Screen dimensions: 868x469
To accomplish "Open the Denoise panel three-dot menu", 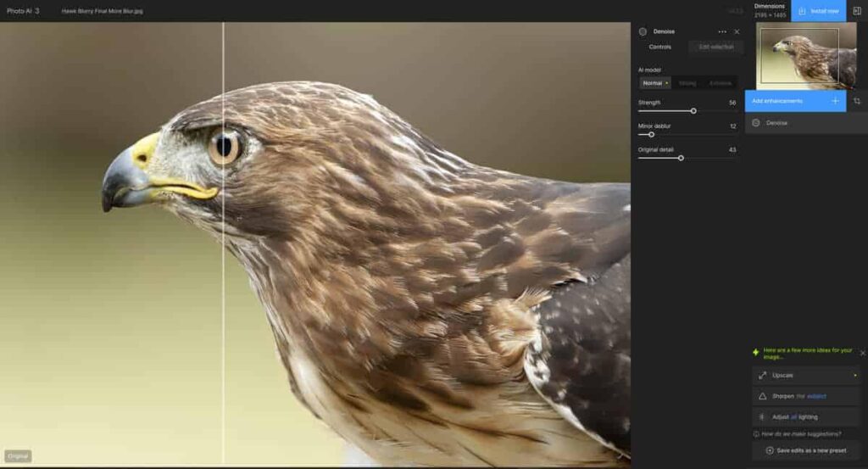I will pyautogui.click(x=722, y=31).
